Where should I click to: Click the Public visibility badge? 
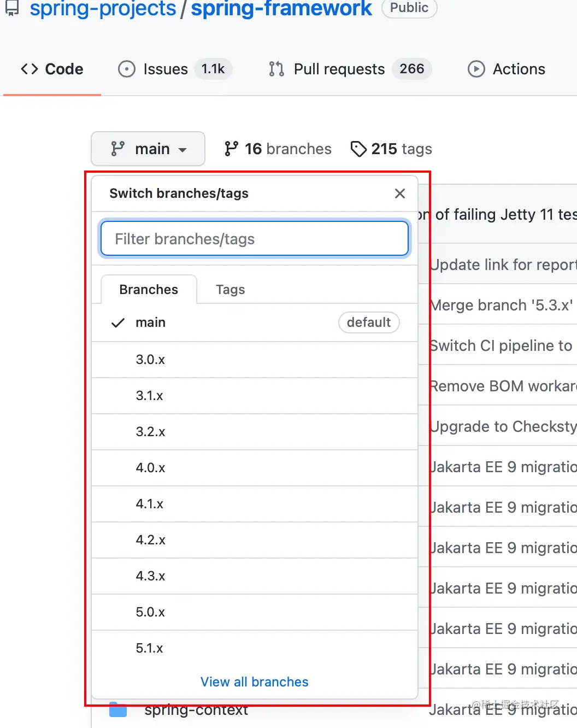[409, 8]
